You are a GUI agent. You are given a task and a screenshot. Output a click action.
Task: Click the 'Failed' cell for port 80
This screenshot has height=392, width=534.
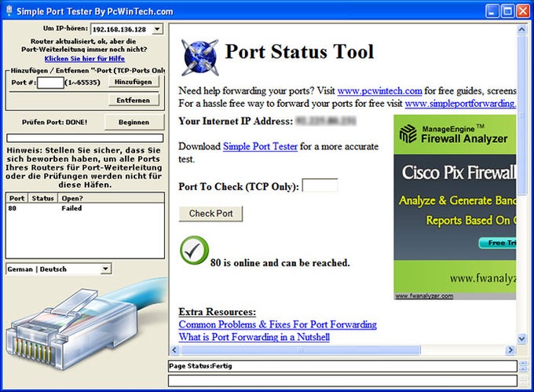pos(71,208)
